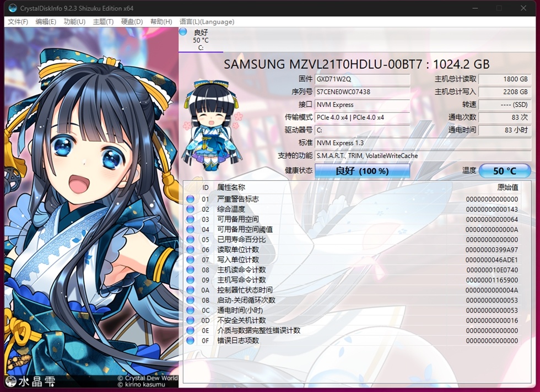540x392 pixels.
Task: Click status orb of row 08 主机读命令计数
Action: point(190,270)
